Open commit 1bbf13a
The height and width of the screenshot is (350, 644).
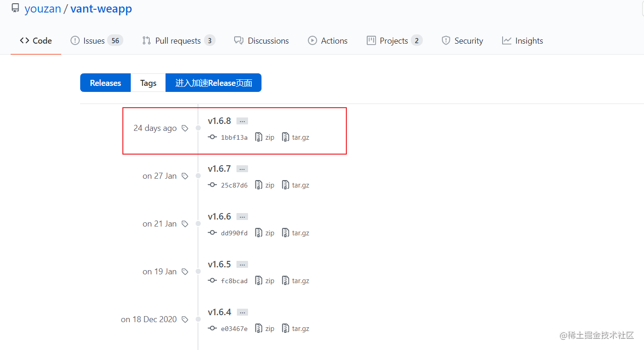pyautogui.click(x=228, y=137)
